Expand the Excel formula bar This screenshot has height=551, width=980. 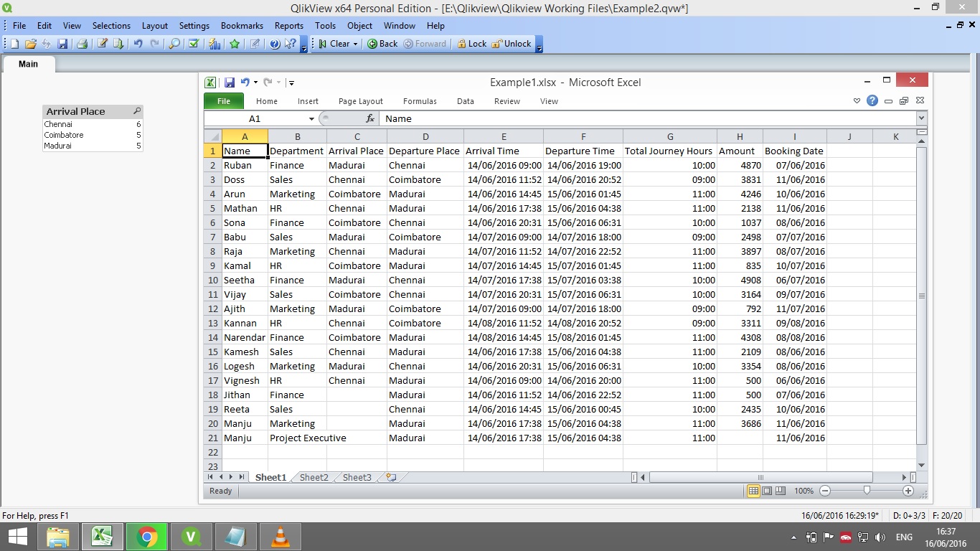[x=922, y=118]
